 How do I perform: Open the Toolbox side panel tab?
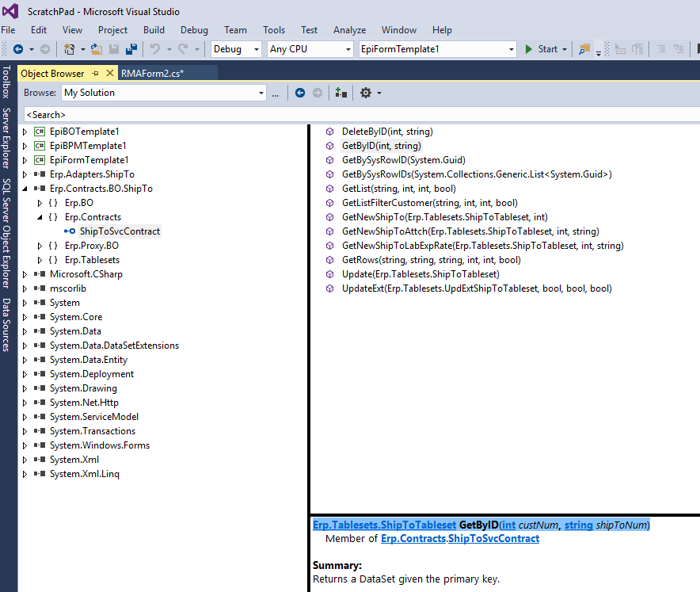(6, 82)
